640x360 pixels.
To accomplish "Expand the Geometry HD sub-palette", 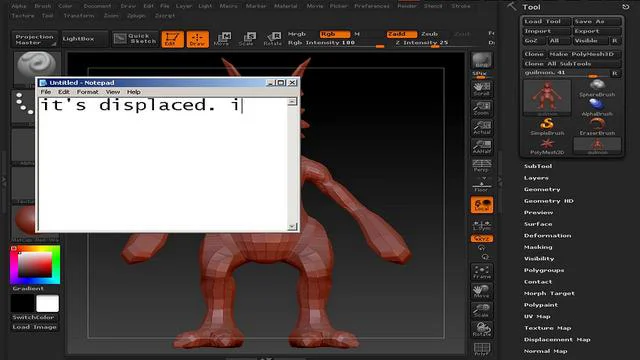I will click(549, 201).
